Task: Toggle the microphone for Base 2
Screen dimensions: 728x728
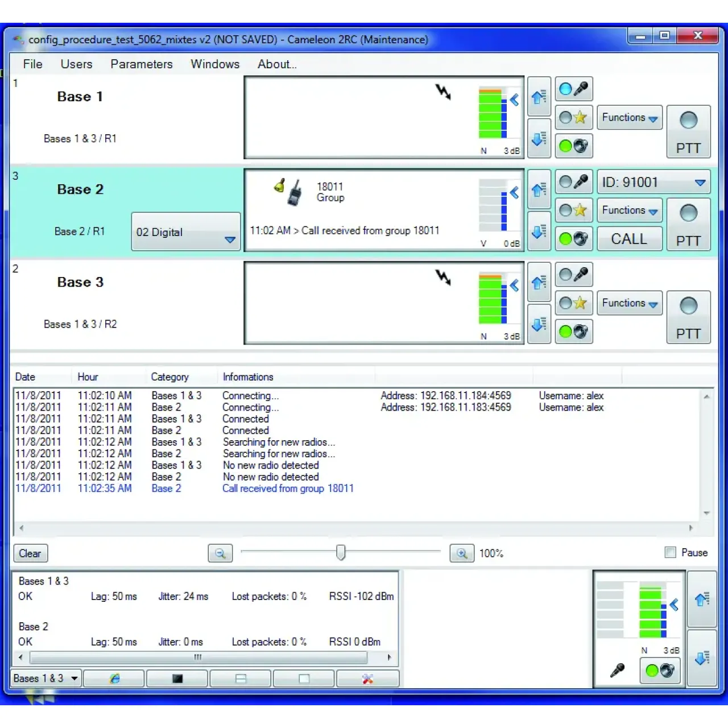Action: coord(574,181)
